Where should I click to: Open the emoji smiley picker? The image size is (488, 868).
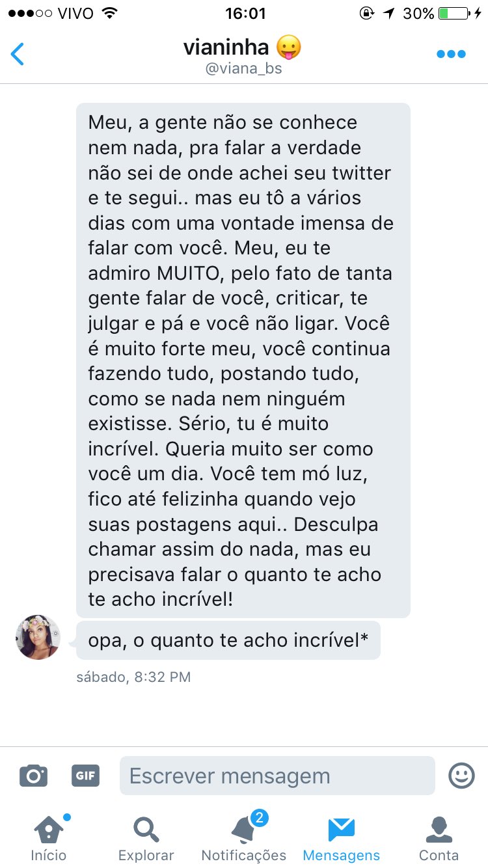pos(461,776)
